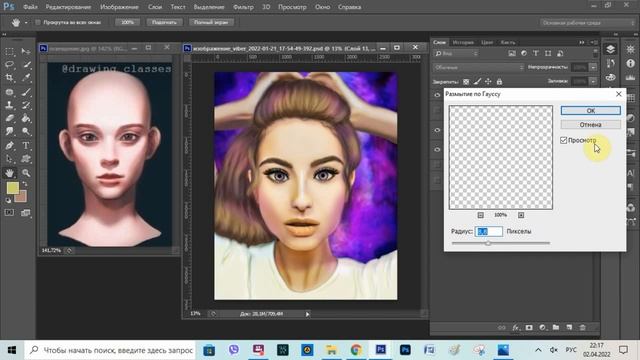The height and width of the screenshot is (360, 640).
Task: Hide the topmost layer via eye icon
Action: [x=437, y=95]
